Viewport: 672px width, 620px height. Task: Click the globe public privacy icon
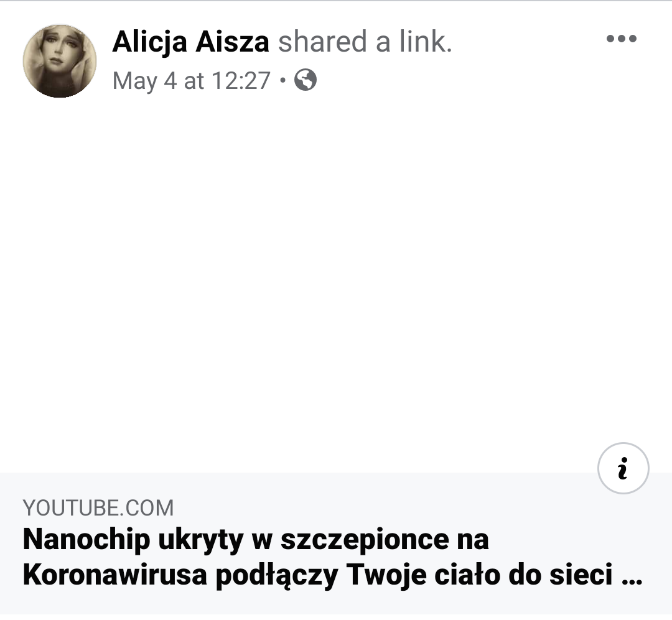tap(305, 80)
